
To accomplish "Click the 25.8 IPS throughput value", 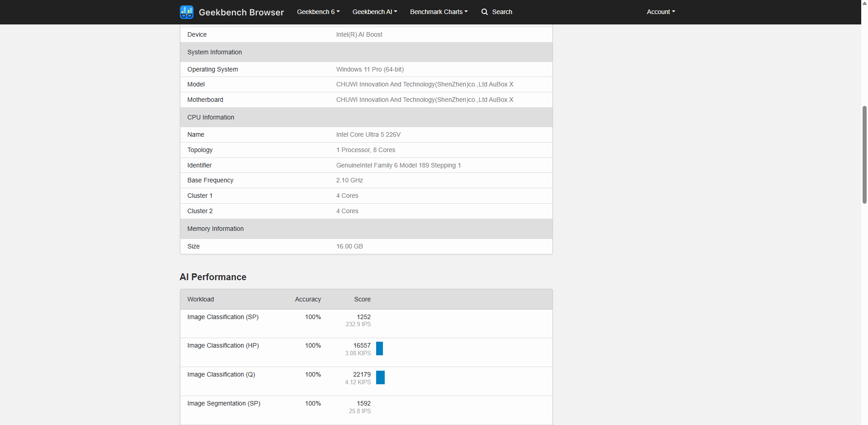I will tap(359, 411).
